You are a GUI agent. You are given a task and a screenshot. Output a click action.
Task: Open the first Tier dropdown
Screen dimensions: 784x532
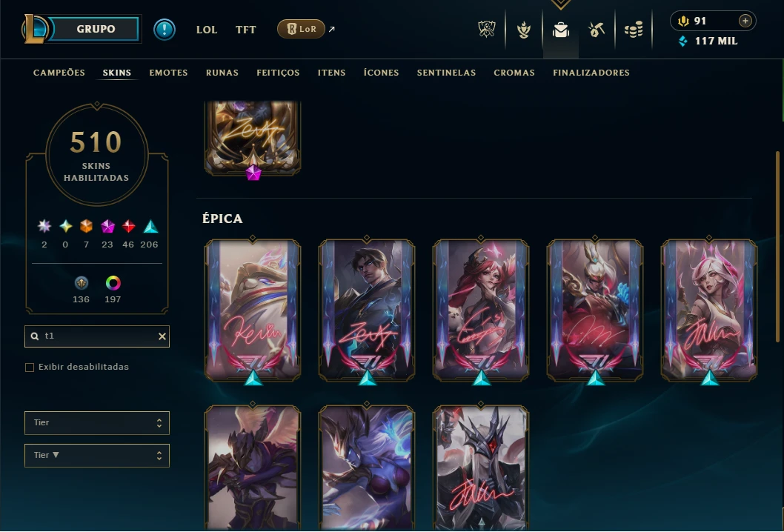pos(97,423)
